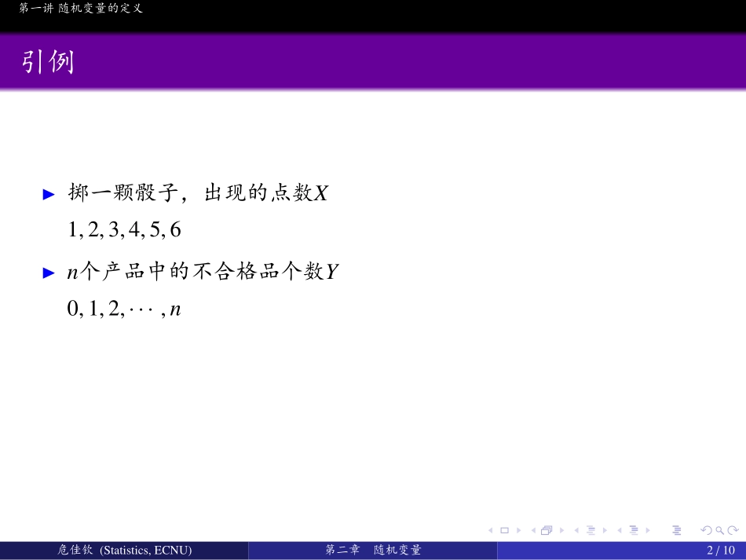
Task: Click the next-section arrow in the navigation bar
Action: coord(604,531)
